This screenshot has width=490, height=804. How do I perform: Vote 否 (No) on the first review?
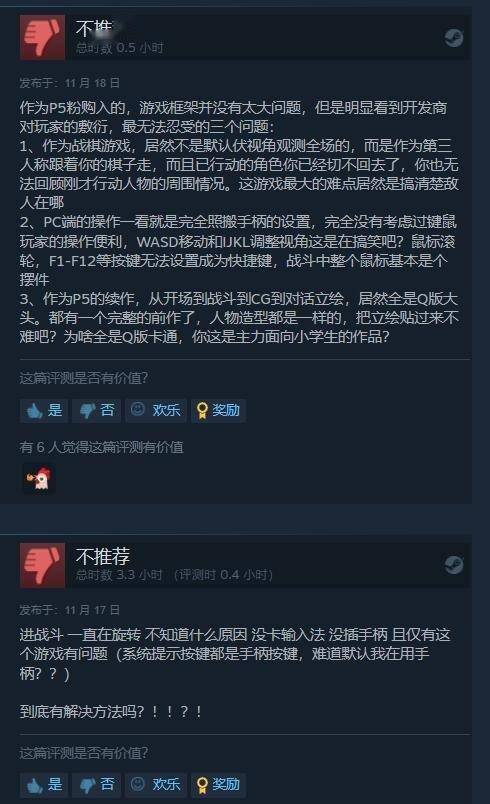coord(96,410)
